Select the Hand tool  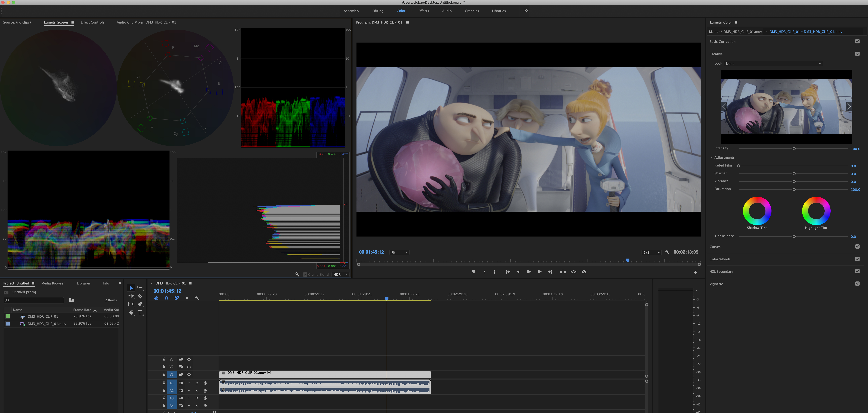(x=131, y=312)
